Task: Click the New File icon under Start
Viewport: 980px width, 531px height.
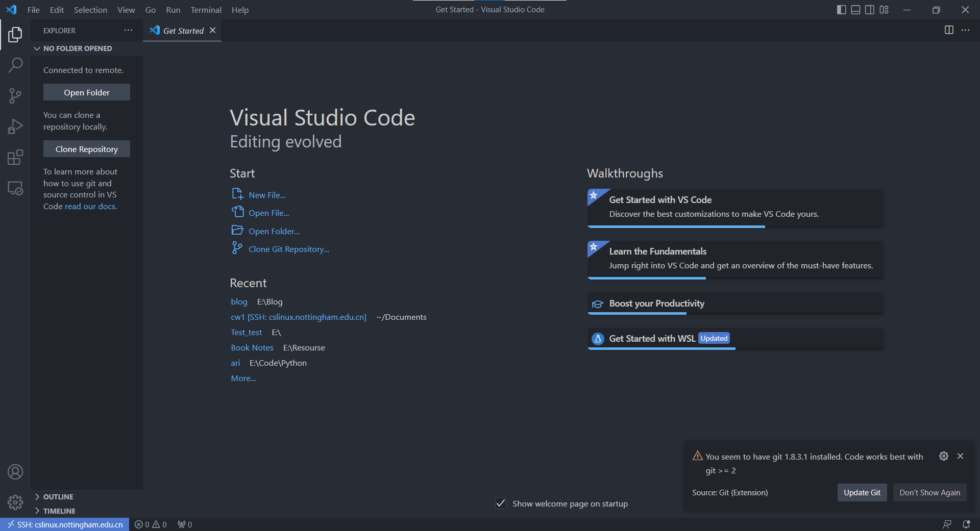Action: coord(237,194)
